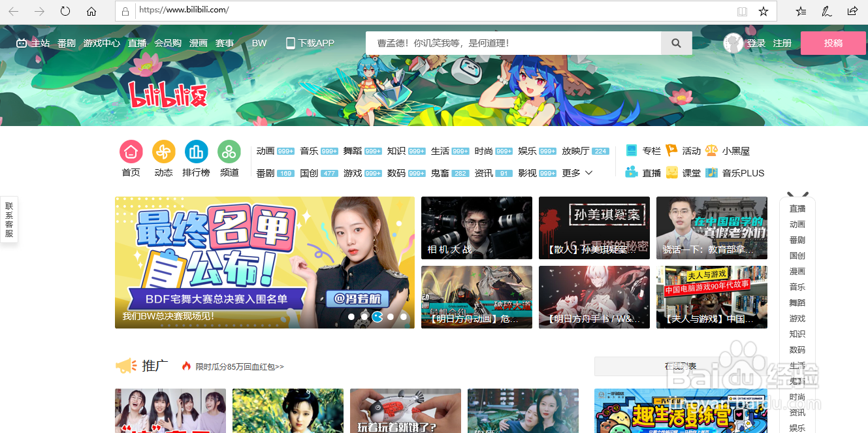The height and width of the screenshot is (433, 868).
Task: Add page to favorites star icon
Action: click(x=764, y=11)
